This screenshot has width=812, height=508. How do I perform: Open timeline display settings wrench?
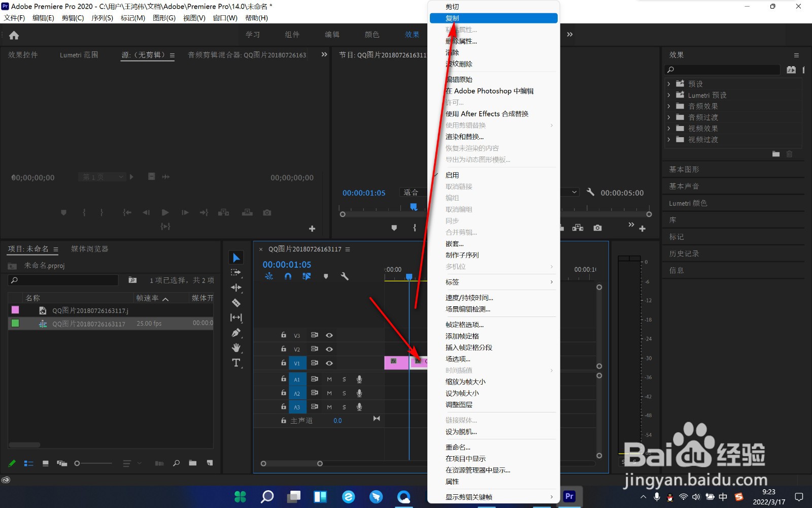click(x=345, y=276)
